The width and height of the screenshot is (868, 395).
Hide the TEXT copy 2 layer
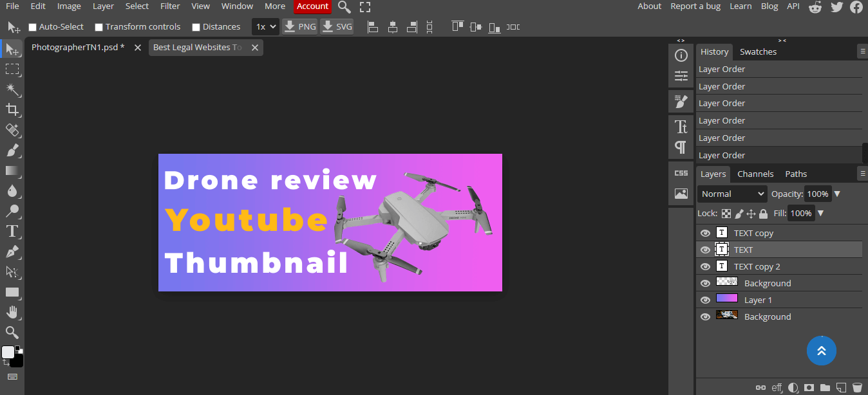(705, 267)
